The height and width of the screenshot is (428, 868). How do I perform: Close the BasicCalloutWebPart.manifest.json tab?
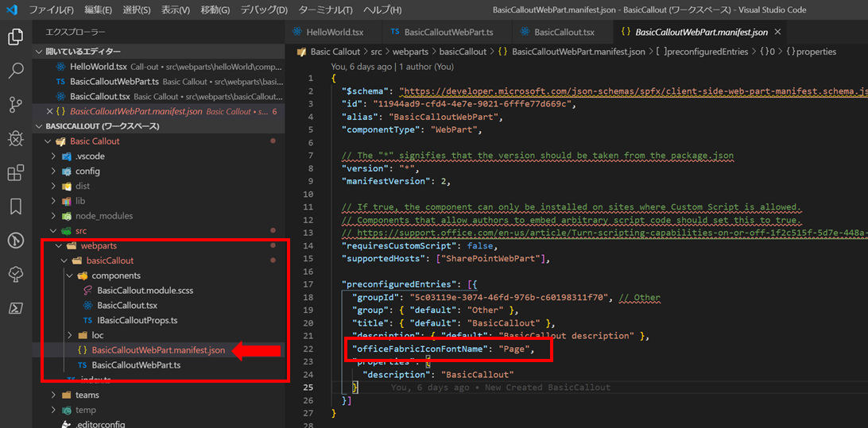(777, 32)
